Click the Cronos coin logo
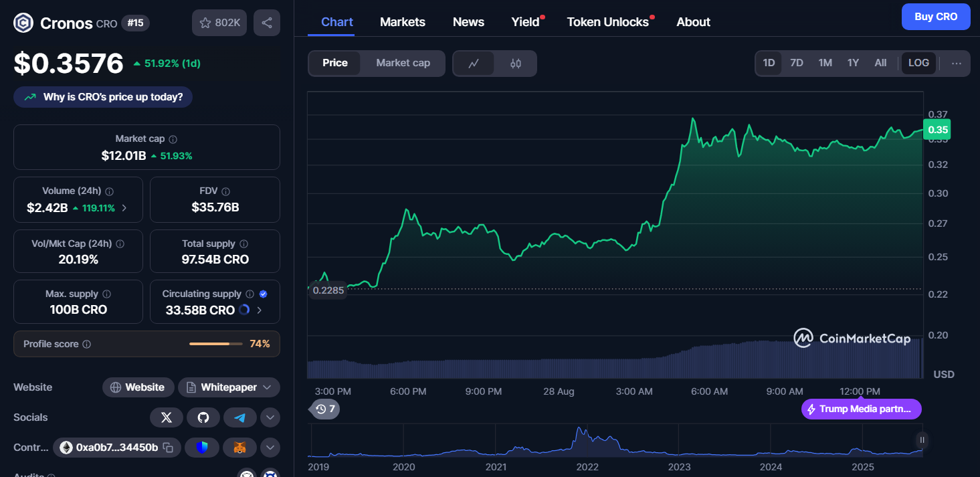980x477 pixels. point(23,23)
